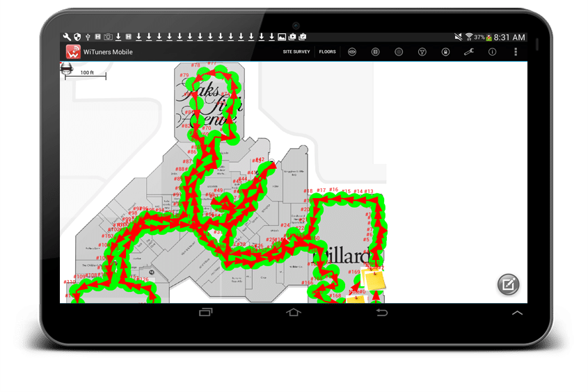Toggle the eye visibility icon in toolbar
This screenshot has height=392, width=588.
pos(351,52)
